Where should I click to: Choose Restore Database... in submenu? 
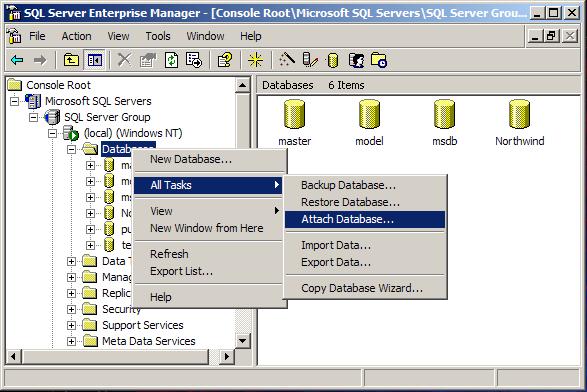(x=365, y=202)
